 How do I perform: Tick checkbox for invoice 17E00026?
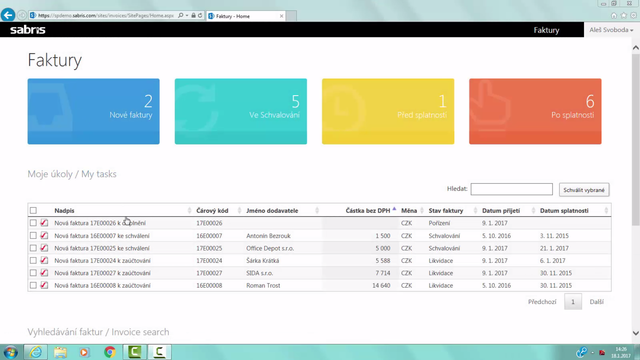click(x=33, y=223)
